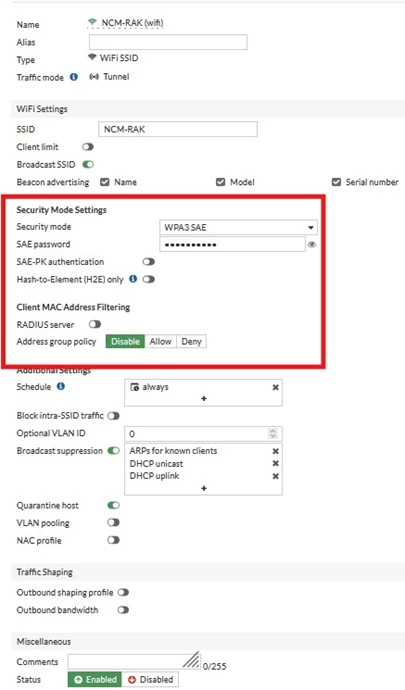Uncheck Beacon advertising Model checkbox
This screenshot has height=690, width=405.
(221, 182)
